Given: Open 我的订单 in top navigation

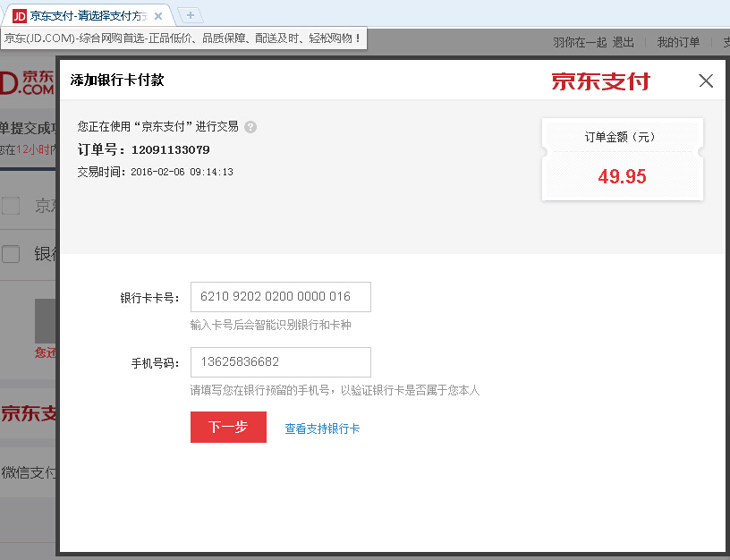Looking at the screenshot, I should coord(677,42).
